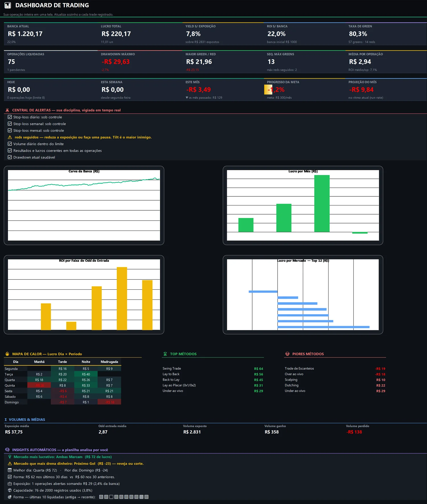Select the Exposição média value R$ 37,75
This screenshot has width=427, height=504.
point(14,432)
